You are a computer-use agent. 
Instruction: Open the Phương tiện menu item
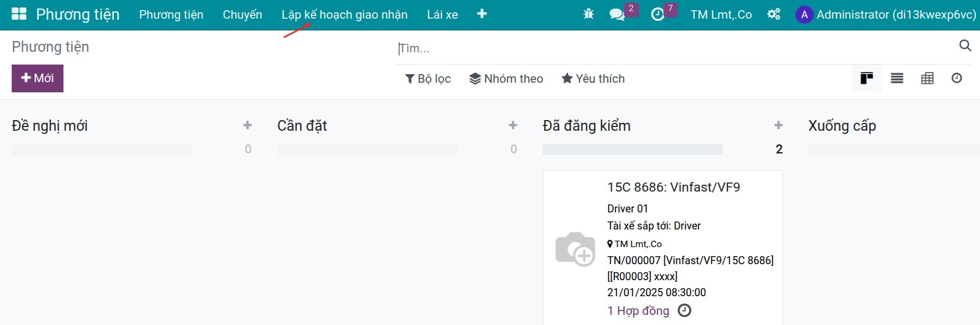pos(171,14)
